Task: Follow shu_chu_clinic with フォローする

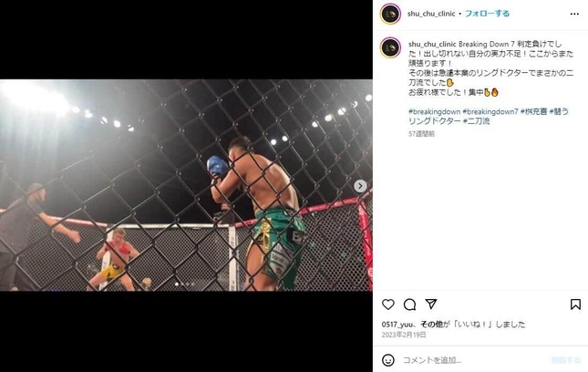Action: point(487,14)
